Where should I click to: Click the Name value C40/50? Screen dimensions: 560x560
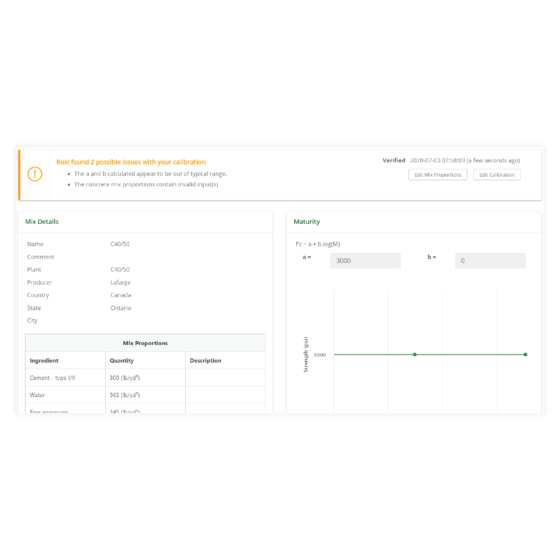pos(120,244)
